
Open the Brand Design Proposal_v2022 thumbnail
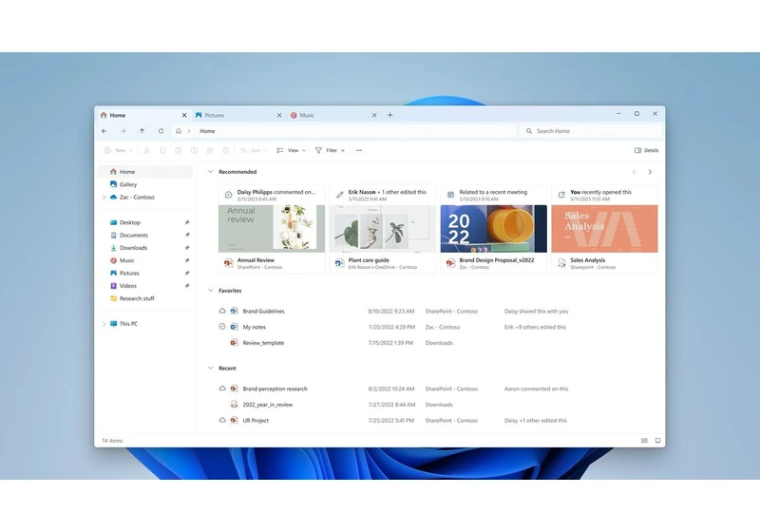click(493, 229)
